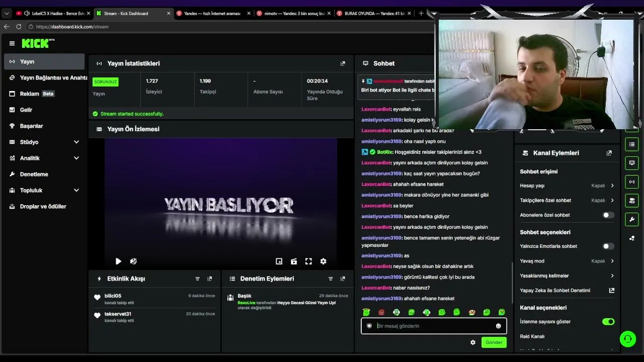Click the Kick logo
Image resolution: width=644 pixels, height=362 pixels.
[38, 43]
